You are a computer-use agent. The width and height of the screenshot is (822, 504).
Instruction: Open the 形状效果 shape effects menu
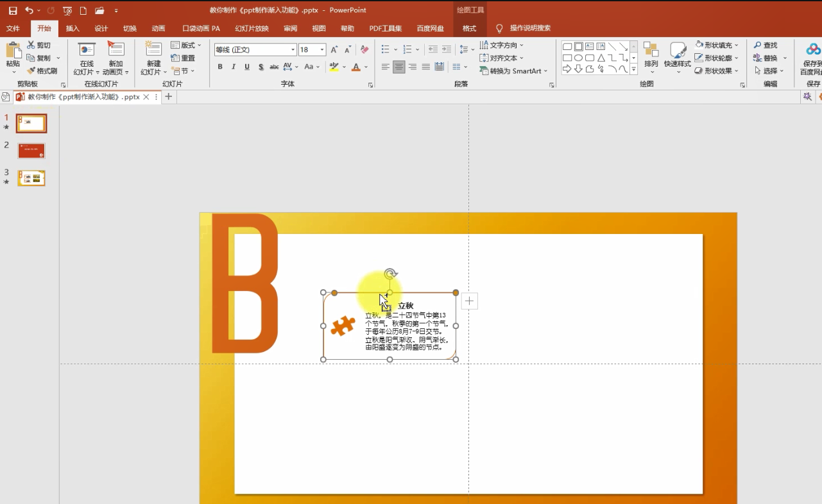pyautogui.click(x=717, y=71)
